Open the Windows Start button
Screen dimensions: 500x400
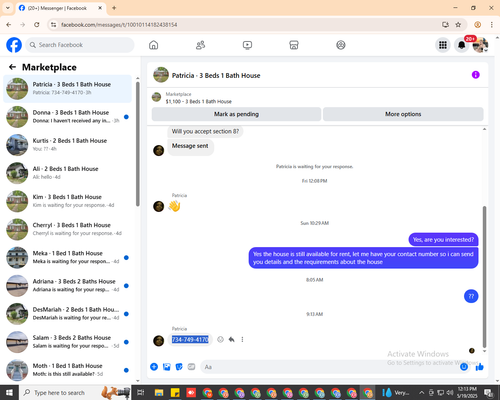click(9, 393)
